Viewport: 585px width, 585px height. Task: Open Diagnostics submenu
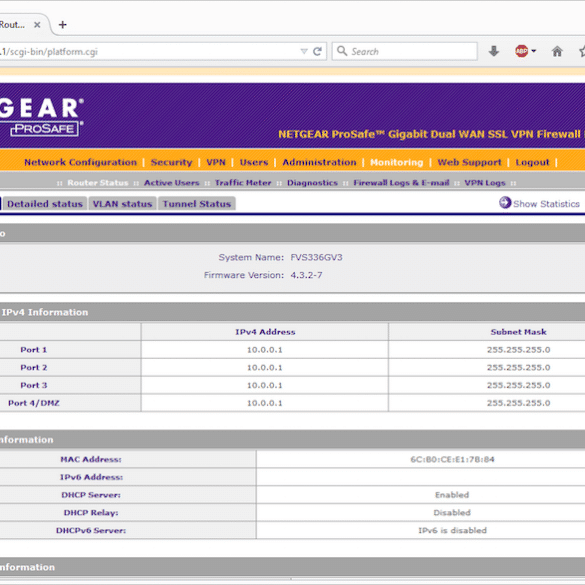(x=312, y=183)
